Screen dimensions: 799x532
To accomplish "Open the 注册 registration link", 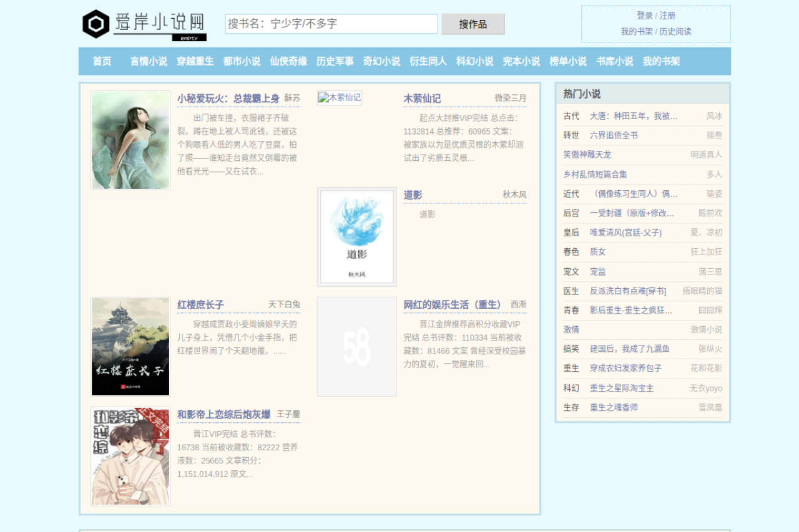I will click(667, 16).
